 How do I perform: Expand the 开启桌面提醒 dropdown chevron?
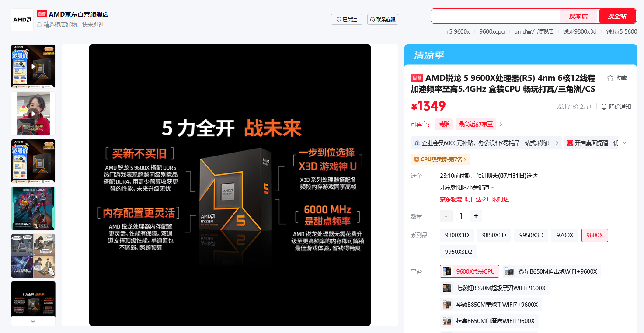pyautogui.click(x=625, y=143)
